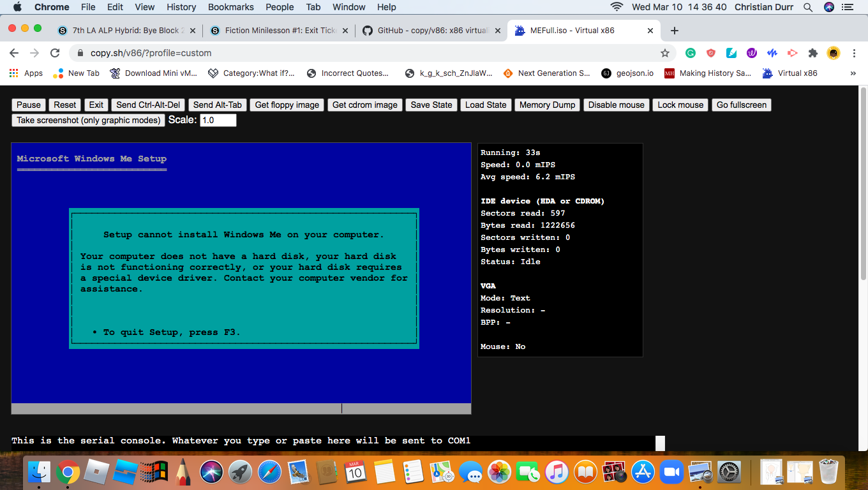Open System Preferences from the Dock

729,472
